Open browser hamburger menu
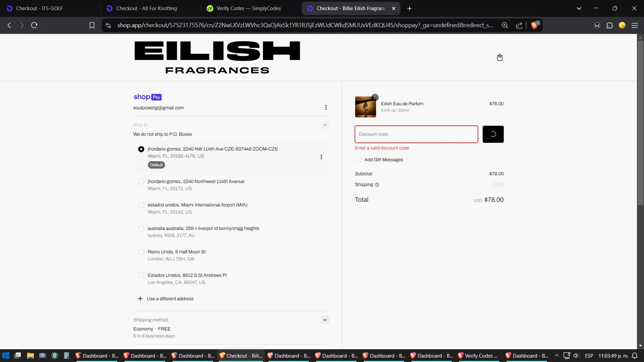This screenshot has height=362, width=644. 635,25
